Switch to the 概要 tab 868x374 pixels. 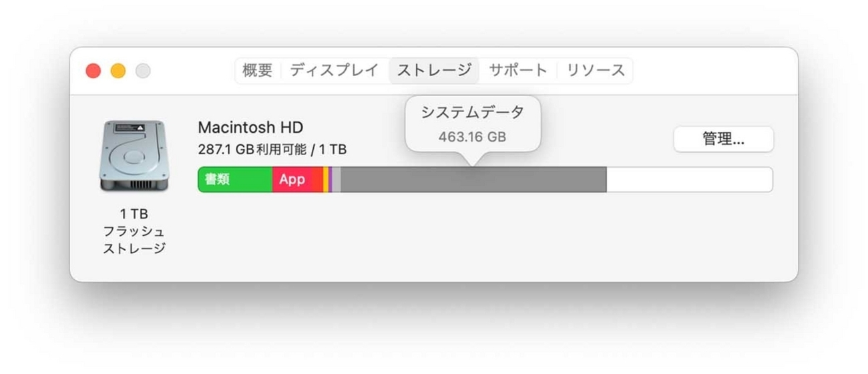pyautogui.click(x=258, y=70)
